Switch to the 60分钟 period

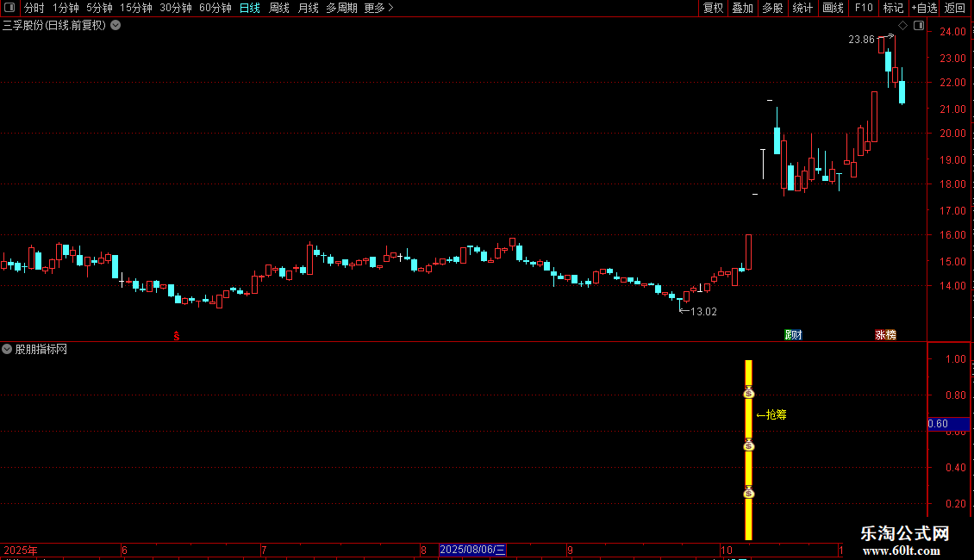pos(215,8)
